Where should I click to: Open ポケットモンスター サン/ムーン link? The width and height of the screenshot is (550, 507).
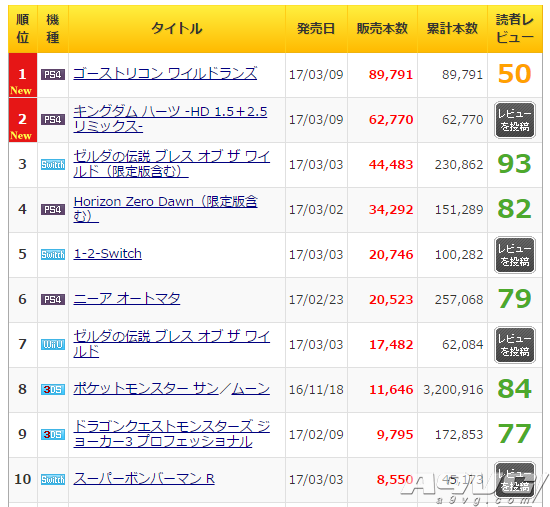coord(172,389)
